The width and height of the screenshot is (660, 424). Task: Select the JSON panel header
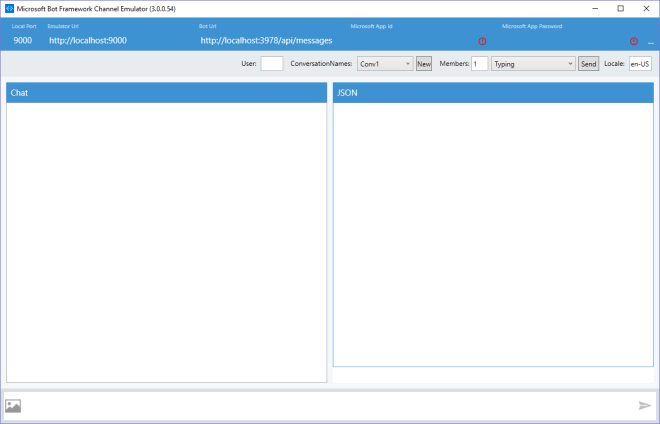(x=493, y=93)
